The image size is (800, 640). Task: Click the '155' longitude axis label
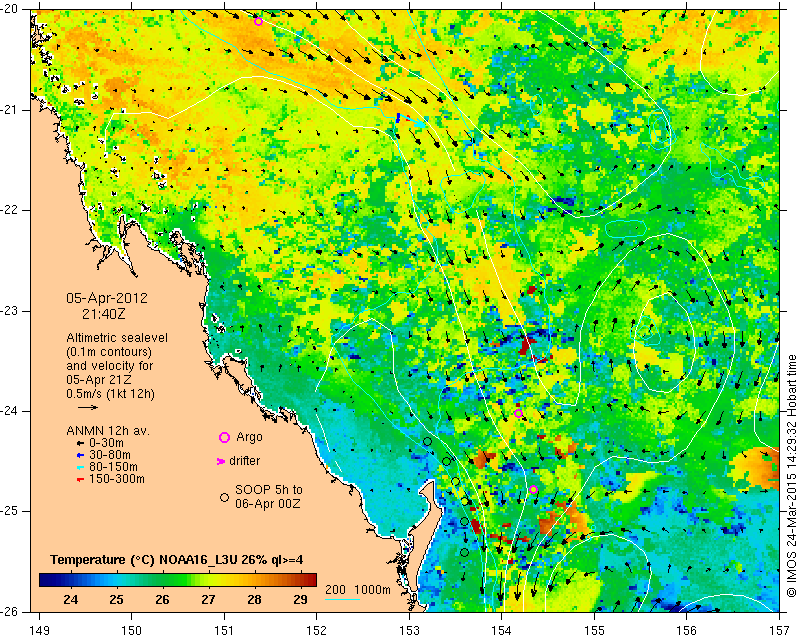point(594,631)
